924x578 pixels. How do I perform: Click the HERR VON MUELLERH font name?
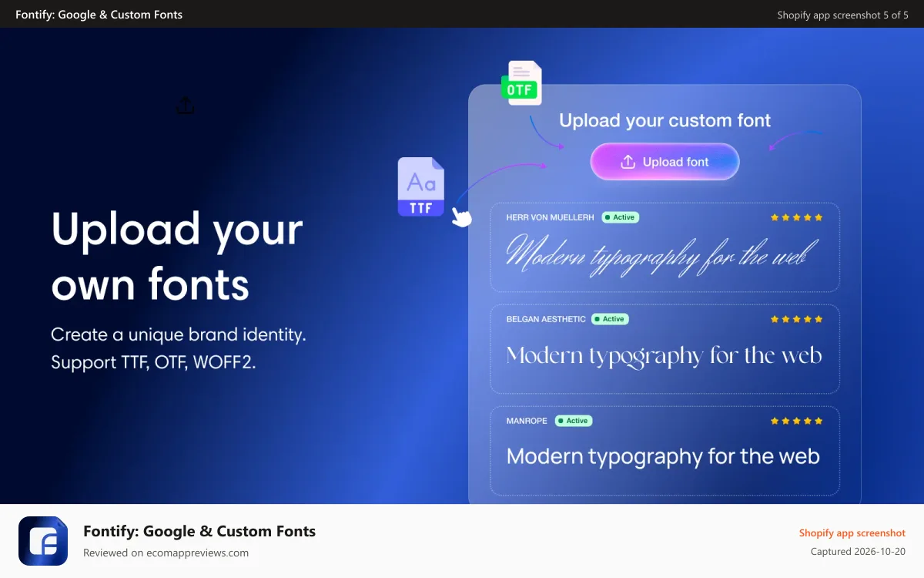[551, 217]
